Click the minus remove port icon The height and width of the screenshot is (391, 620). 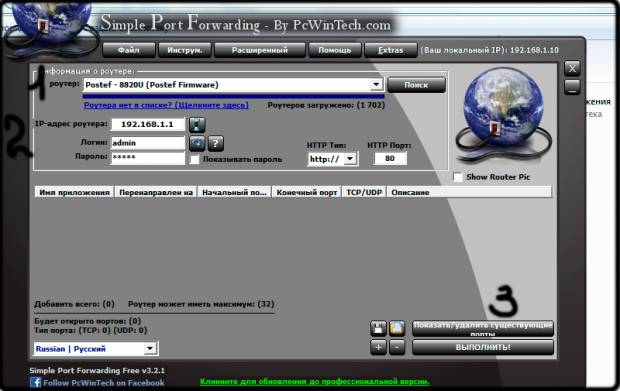pos(397,347)
